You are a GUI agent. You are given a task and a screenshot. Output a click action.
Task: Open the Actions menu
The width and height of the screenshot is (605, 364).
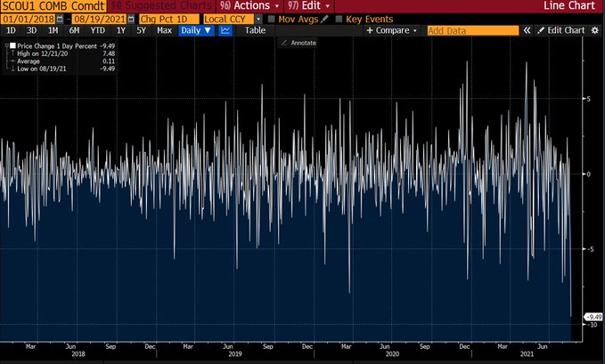[x=243, y=5]
